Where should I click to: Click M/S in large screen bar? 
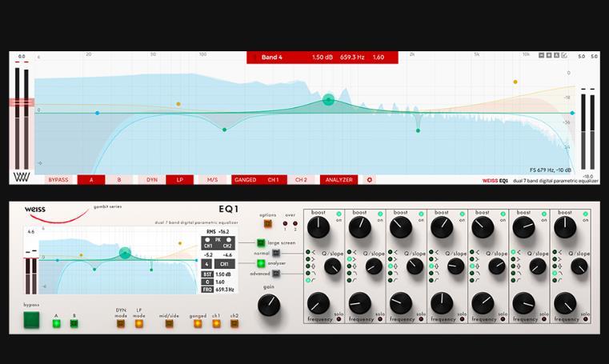[x=212, y=180]
